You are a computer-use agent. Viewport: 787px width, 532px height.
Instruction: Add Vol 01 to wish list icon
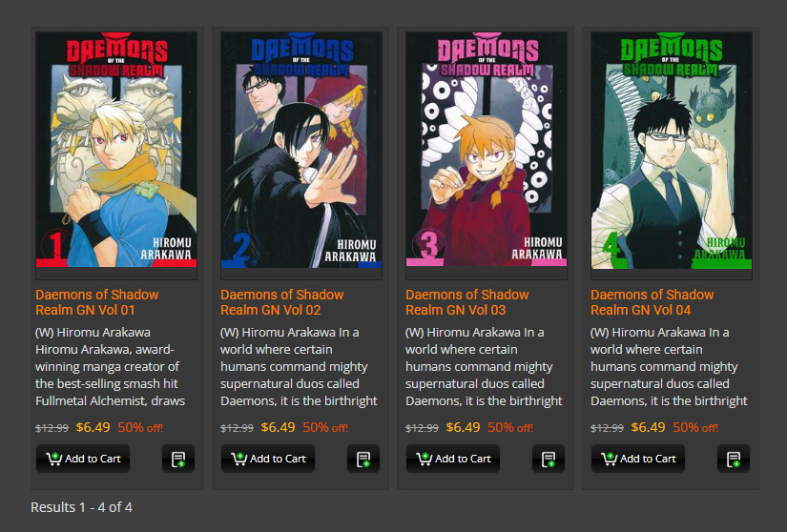click(x=178, y=459)
